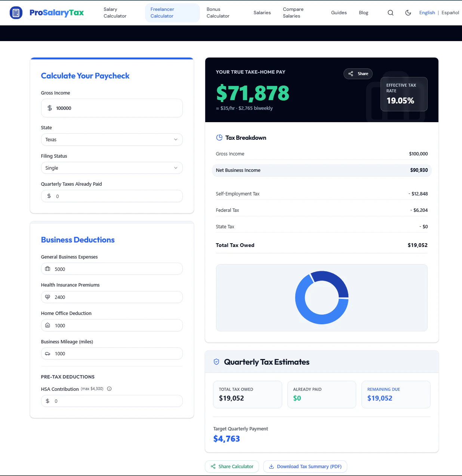Click the ProSalaryTax brand name link
This screenshot has width=462, height=476.
[x=57, y=13]
